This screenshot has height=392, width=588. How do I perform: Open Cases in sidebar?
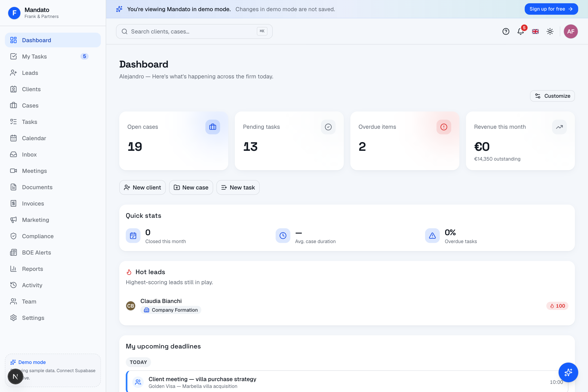click(53, 105)
